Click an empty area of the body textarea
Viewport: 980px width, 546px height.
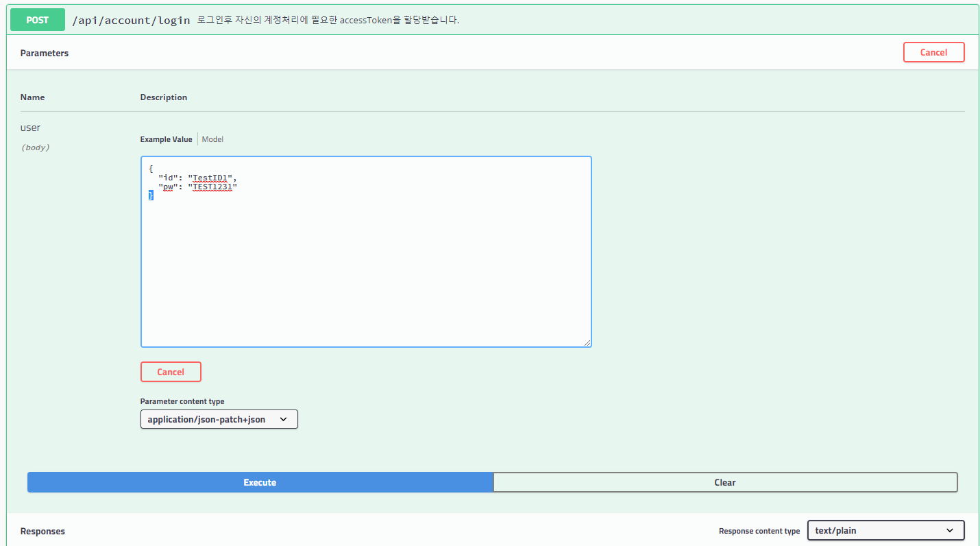point(366,274)
